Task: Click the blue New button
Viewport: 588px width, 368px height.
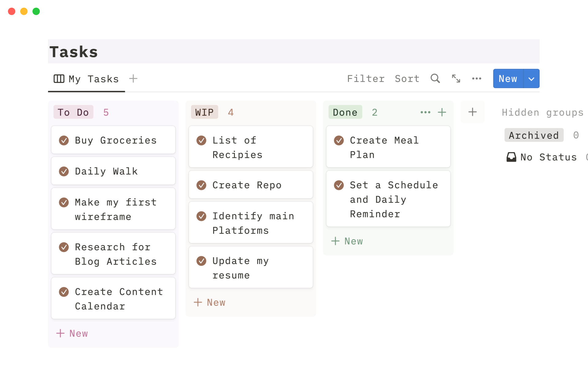Action: (508, 79)
